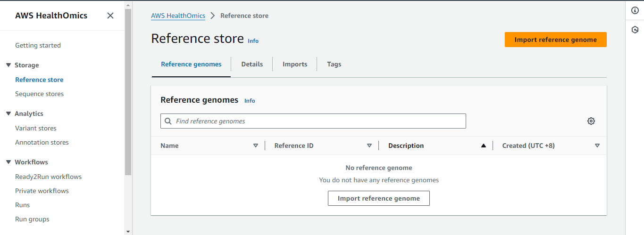
Task: Switch to the Imports tab
Action: (x=295, y=64)
